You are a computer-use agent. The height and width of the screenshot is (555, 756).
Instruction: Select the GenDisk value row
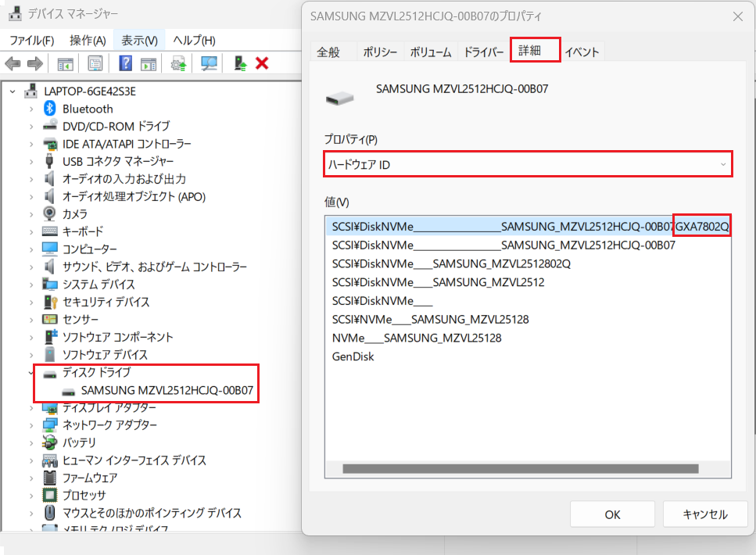point(353,356)
